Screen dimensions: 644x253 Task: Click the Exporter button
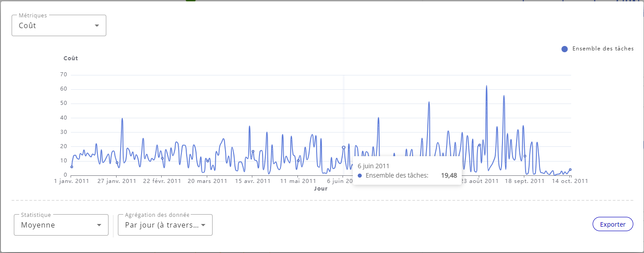point(612,224)
